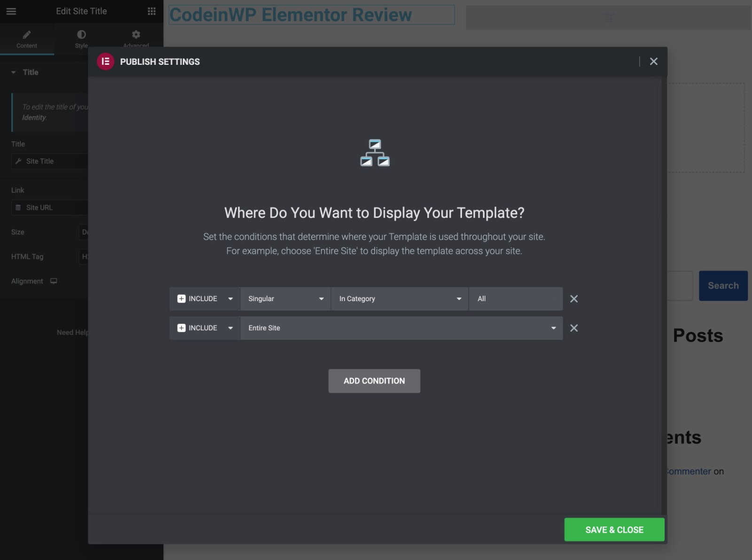752x560 pixels.
Task: Click the desktop responsive icon beside Alignment
Action: [53, 281]
